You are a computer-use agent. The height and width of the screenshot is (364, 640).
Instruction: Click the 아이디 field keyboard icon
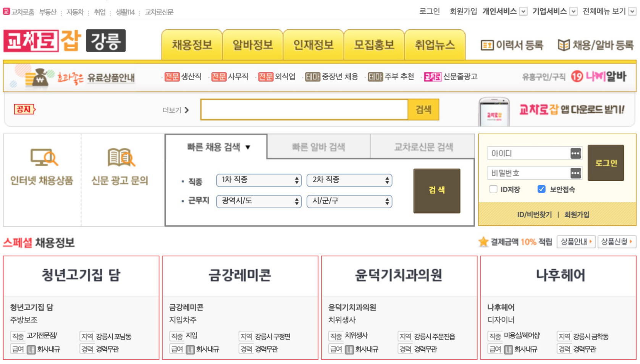tap(575, 153)
